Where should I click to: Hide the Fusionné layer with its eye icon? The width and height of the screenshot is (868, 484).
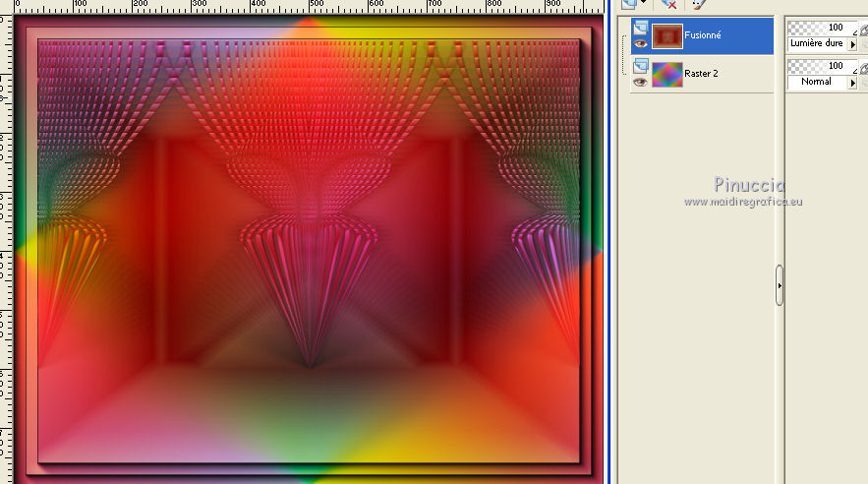point(641,43)
